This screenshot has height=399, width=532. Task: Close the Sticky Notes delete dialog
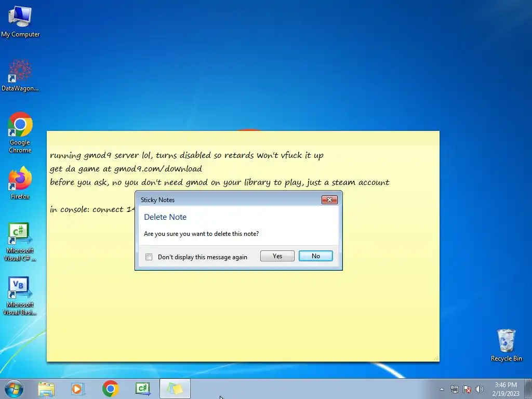pos(329,200)
